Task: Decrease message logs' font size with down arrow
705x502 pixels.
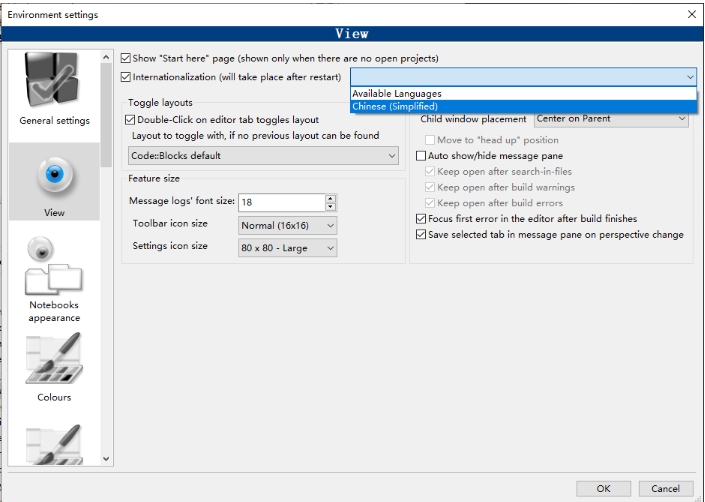Action: click(x=330, y=207)
